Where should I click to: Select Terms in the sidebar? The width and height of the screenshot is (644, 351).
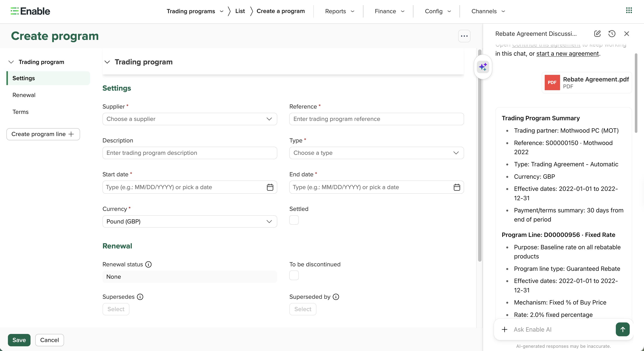[20, 112]
